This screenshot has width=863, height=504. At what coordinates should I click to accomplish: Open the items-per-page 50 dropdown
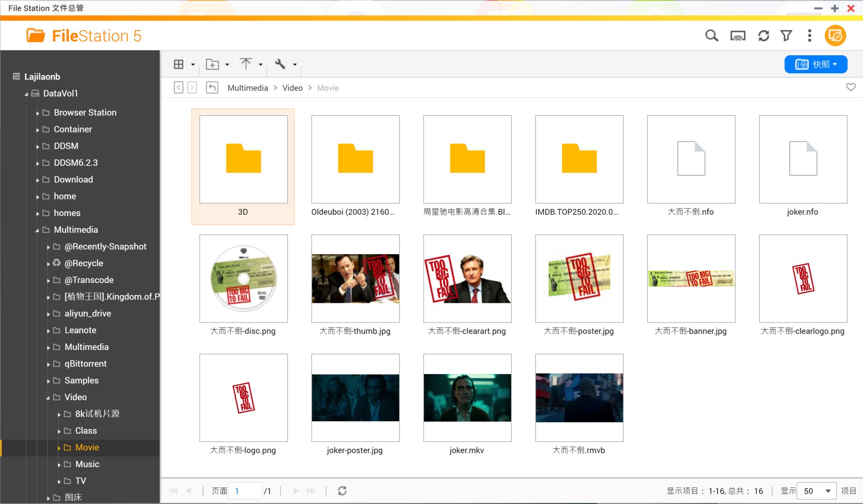click(817, 491)
